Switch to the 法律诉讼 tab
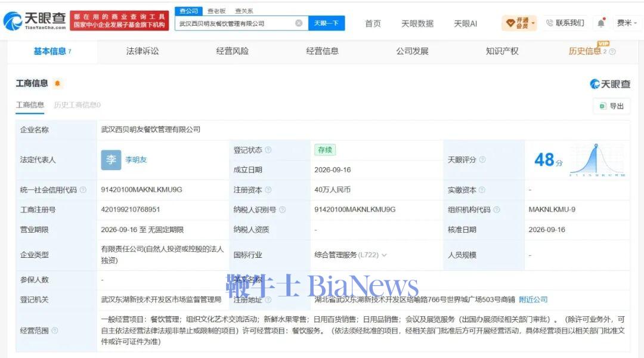644x358 pixels. point(142,51)
